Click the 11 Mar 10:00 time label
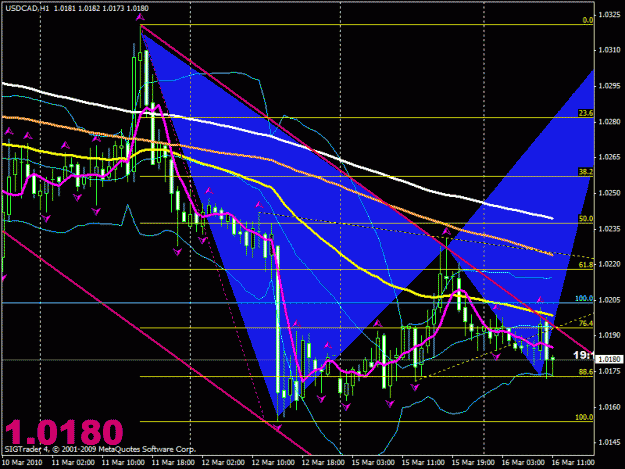The image size is (625, 469). (123, 463)
